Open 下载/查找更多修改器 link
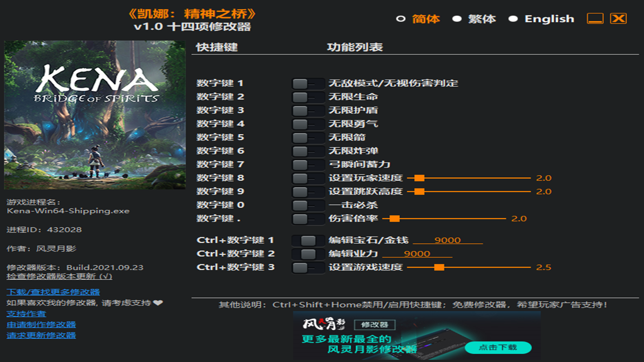 [x=53, y=292]
